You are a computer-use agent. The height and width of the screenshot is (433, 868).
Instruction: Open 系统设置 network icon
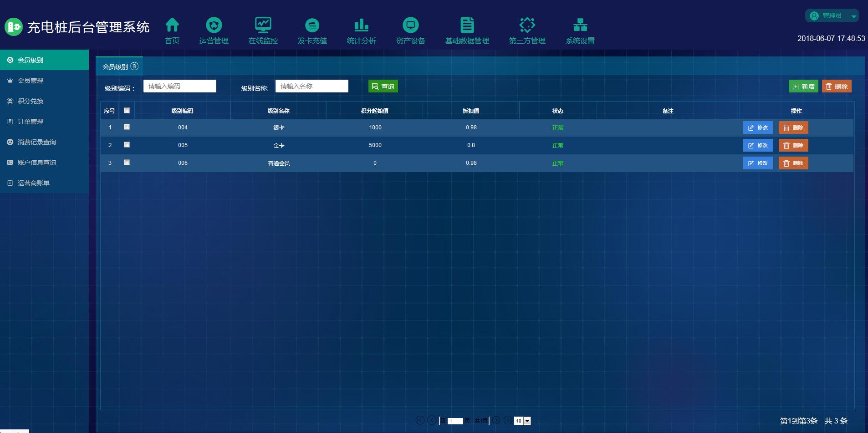pyautogui.click(x=580, y=25)
